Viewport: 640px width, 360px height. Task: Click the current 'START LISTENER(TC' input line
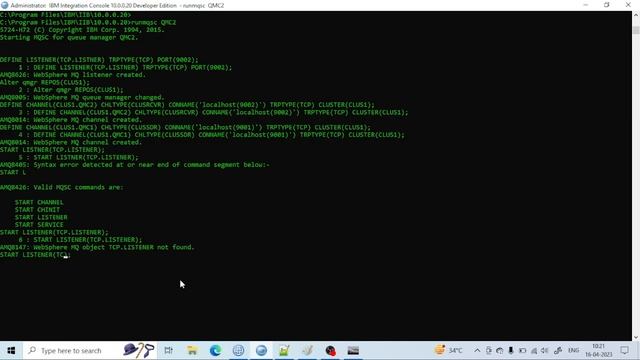coord(35,255)
